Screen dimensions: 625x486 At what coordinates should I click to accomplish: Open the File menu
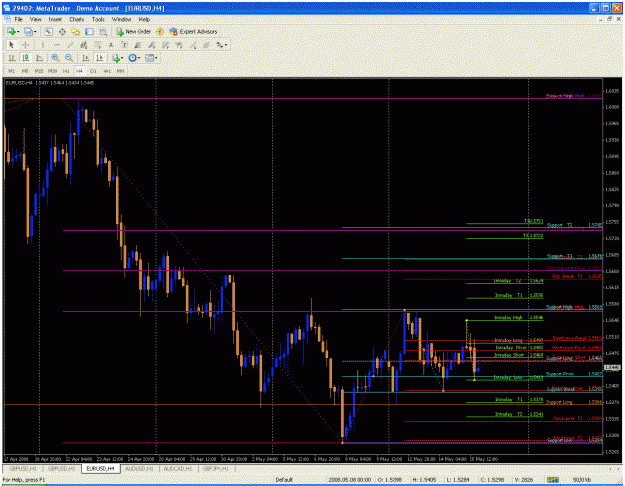pos(19,19)
